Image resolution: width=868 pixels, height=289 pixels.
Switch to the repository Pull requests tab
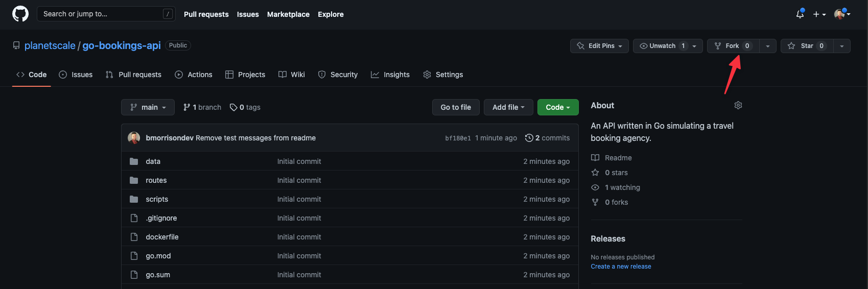pyautogui.click(x=133, y=75)
